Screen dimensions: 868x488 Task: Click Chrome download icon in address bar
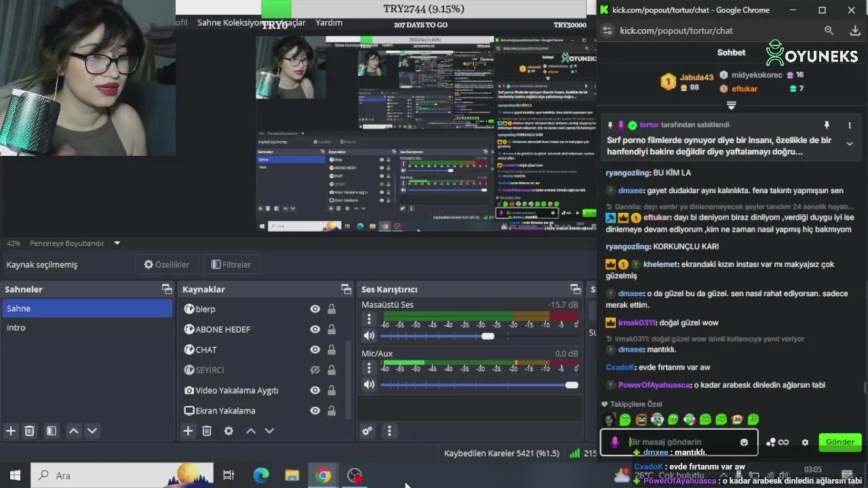click(855, 30)
